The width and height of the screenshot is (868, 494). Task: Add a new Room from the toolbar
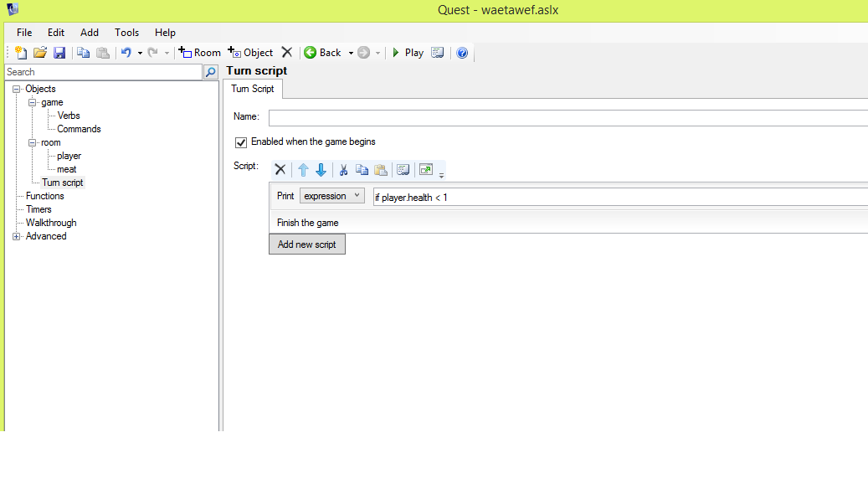200,53
